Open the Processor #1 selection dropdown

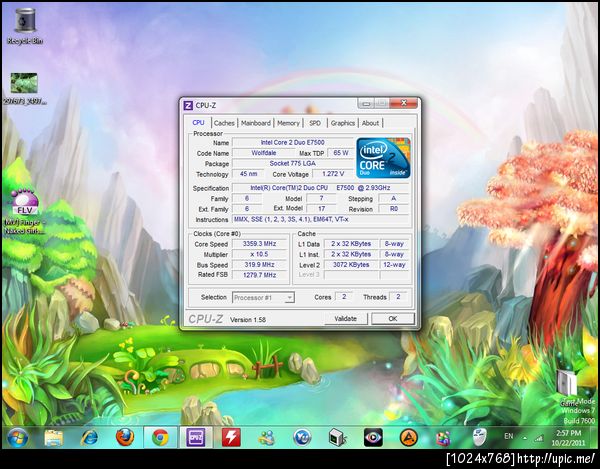(263, 298)
